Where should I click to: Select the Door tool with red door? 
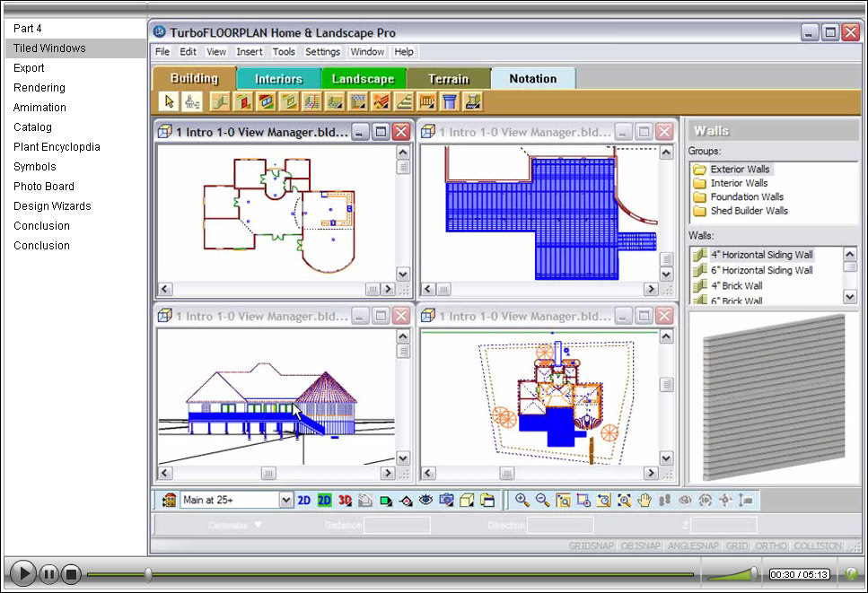[243, 101]
